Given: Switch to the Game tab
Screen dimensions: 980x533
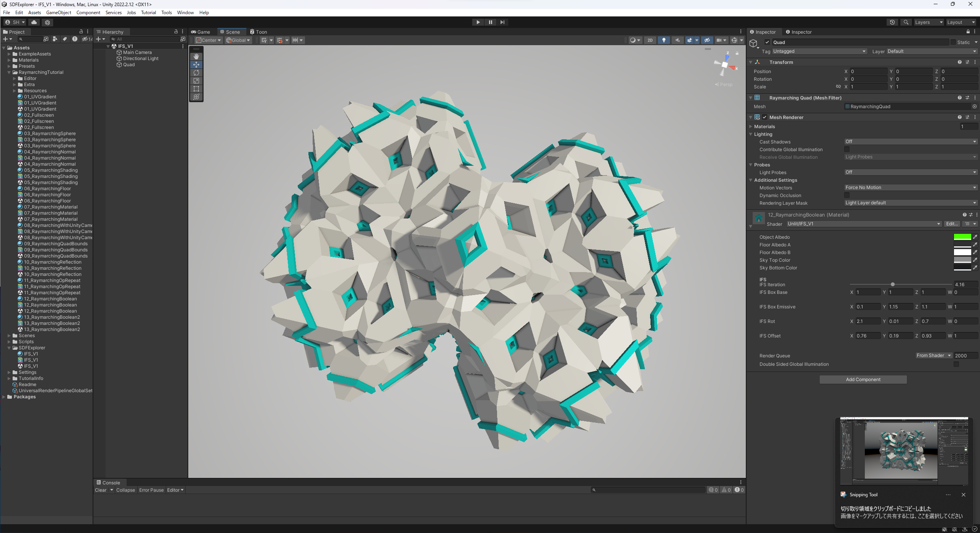Looking at the screenshot, I should 201,32.
